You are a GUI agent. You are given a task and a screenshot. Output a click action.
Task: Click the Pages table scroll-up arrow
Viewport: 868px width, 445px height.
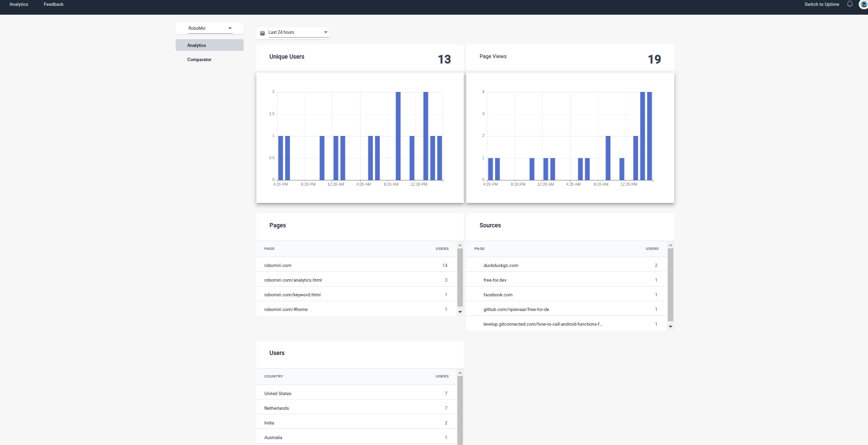click(x=460, y=245)
